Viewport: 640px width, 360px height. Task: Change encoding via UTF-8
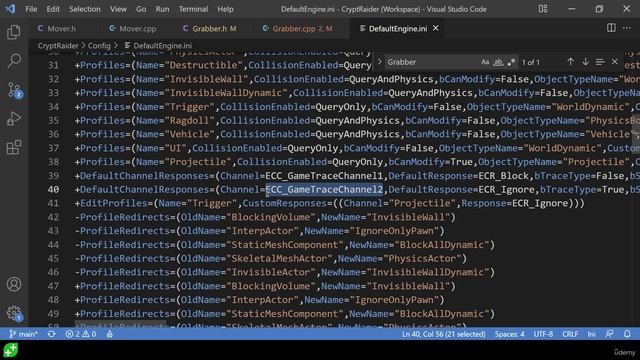543,334
